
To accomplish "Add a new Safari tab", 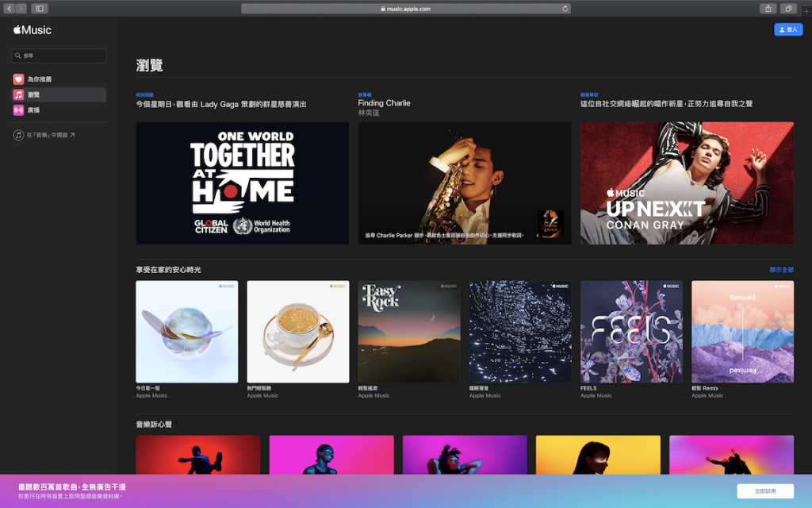I will (806, 11).
